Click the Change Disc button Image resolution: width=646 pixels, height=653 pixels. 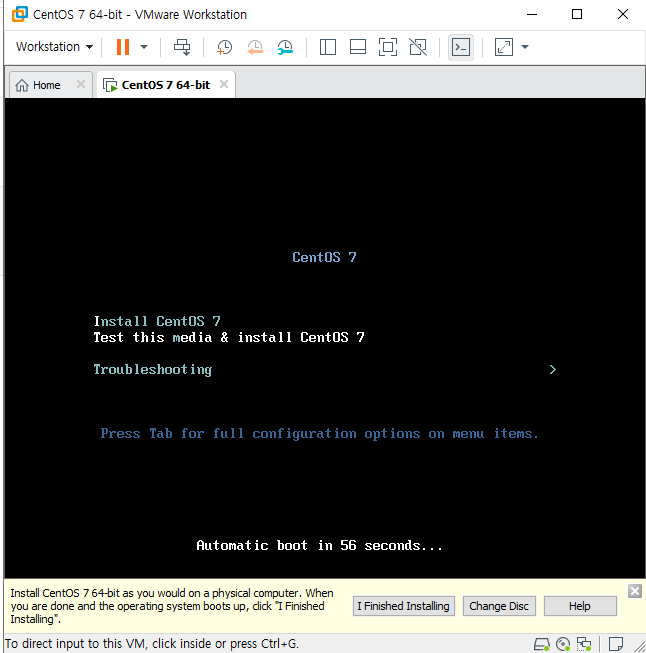(499, 606)
